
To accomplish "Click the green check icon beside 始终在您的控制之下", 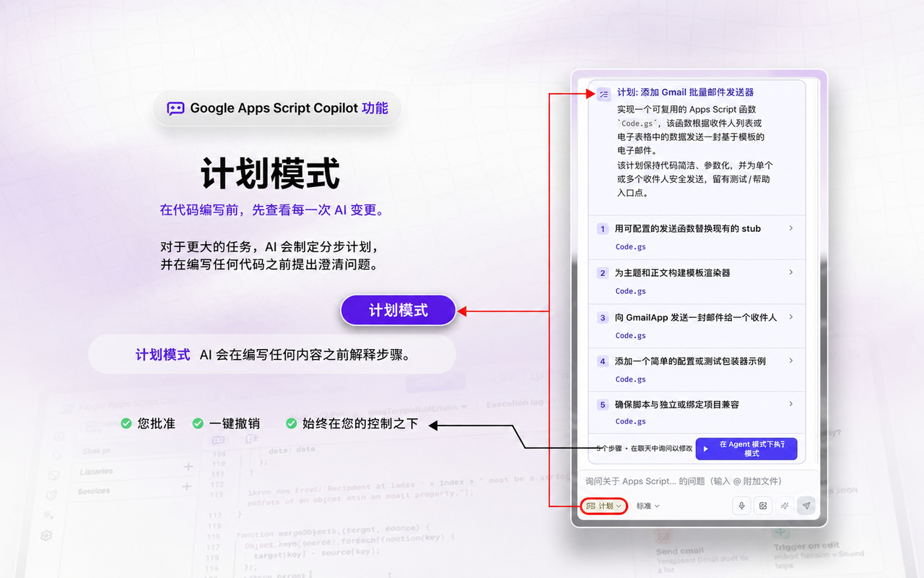I will pos(292,423).
